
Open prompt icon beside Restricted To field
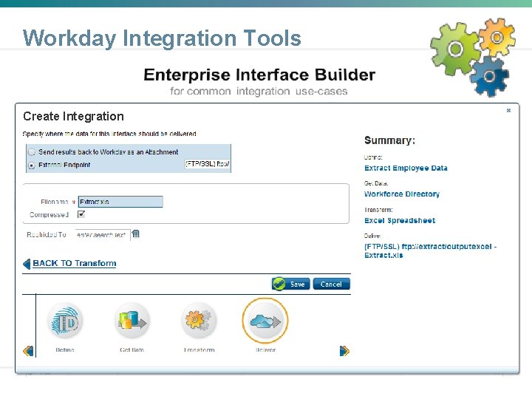pos(135,233)
